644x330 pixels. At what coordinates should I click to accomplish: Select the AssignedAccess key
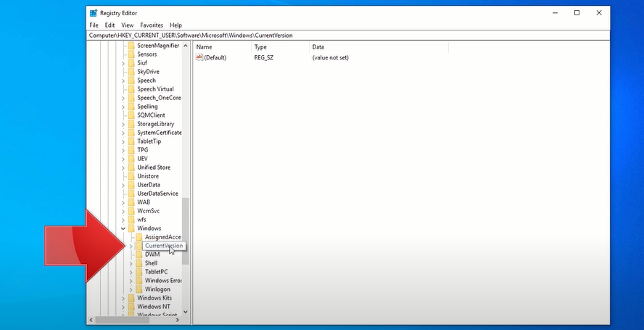(x=163, y=237)
